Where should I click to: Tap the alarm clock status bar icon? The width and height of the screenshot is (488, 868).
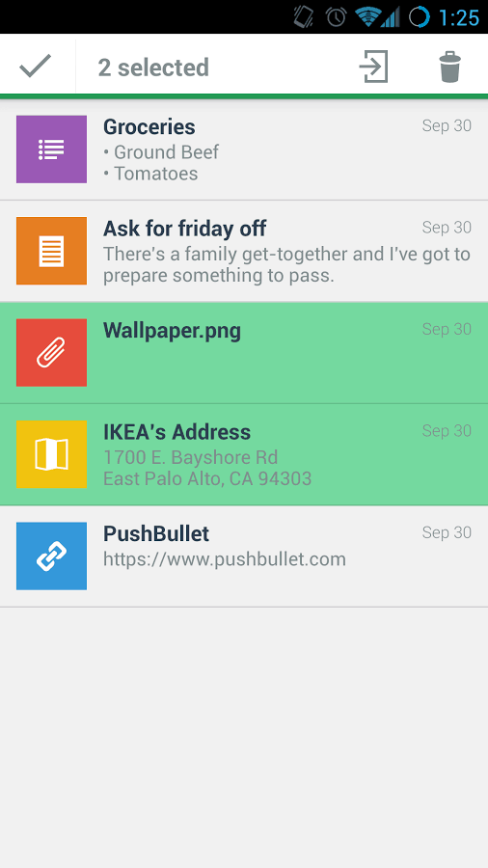337,17
